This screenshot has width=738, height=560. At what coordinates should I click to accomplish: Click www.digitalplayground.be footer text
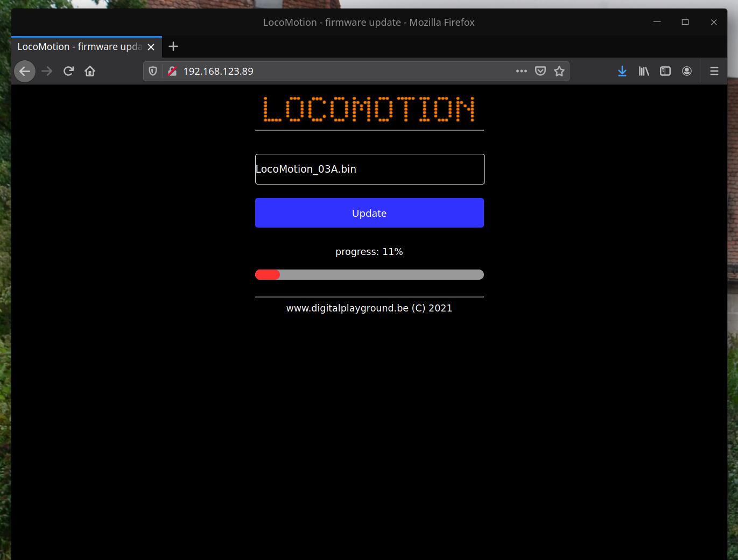pos(369,308)
